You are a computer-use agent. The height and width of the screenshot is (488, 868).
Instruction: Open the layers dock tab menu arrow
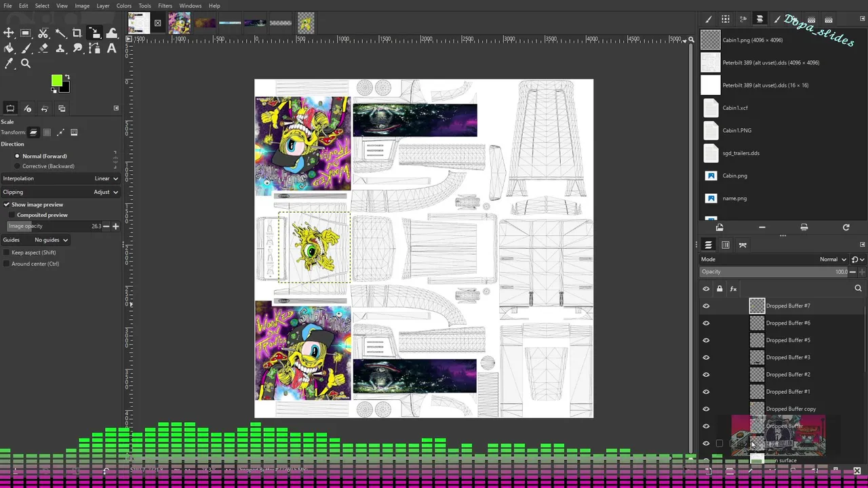coord(862,245)
